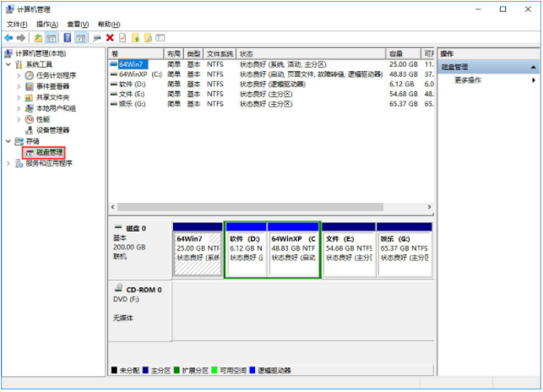Select 事件查看器 in the tree
Image resolution: width=543 pixels, height=392 pixels.
[52, 86]
